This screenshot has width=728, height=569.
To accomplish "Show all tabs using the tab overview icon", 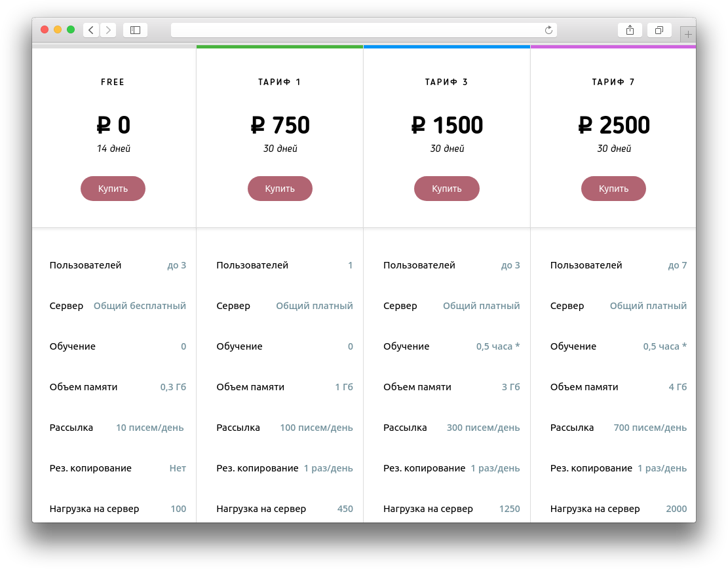I will tap(659, 30).
